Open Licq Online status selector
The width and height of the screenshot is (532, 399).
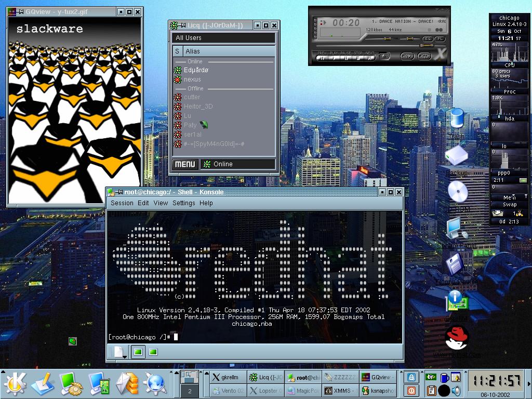[x=238, y=164]
